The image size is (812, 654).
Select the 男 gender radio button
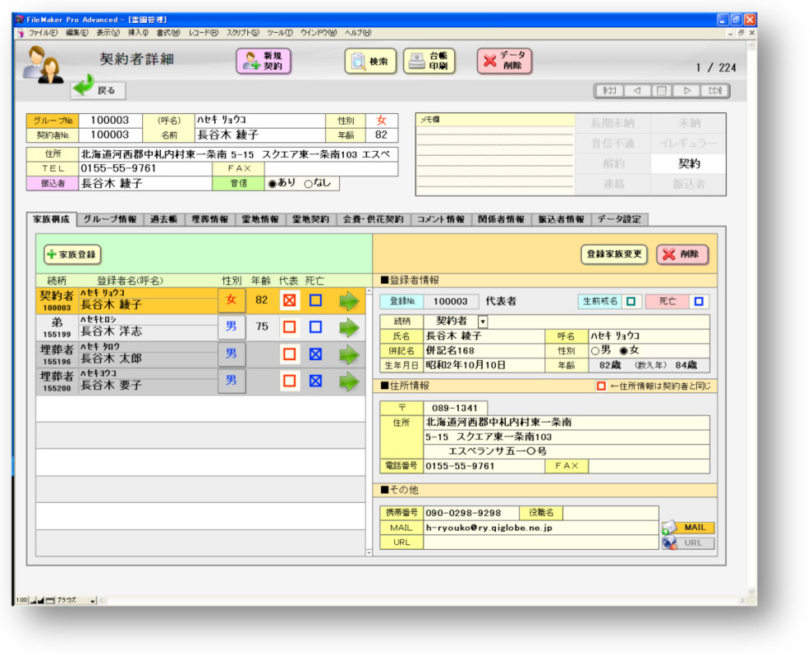595,351
